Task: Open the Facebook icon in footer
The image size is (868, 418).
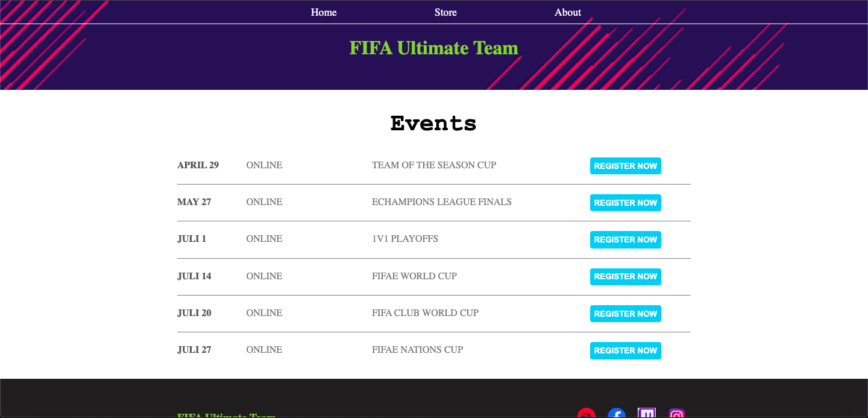Action: pos(617,414)
